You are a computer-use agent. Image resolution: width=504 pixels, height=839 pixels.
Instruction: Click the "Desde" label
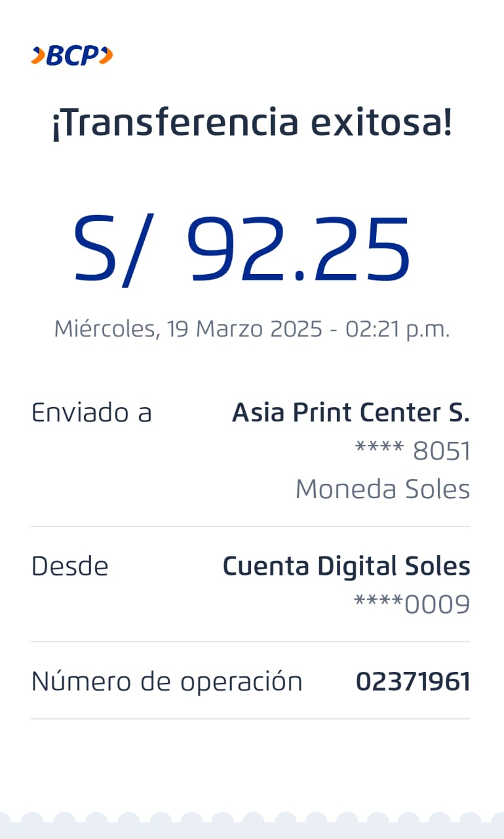(70, 566)
